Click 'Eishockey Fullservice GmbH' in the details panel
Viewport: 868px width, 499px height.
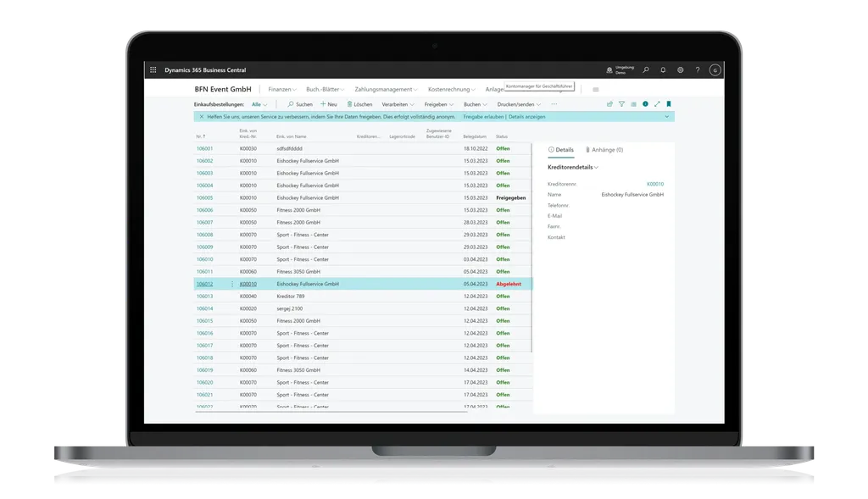click(x=632, y=195)
